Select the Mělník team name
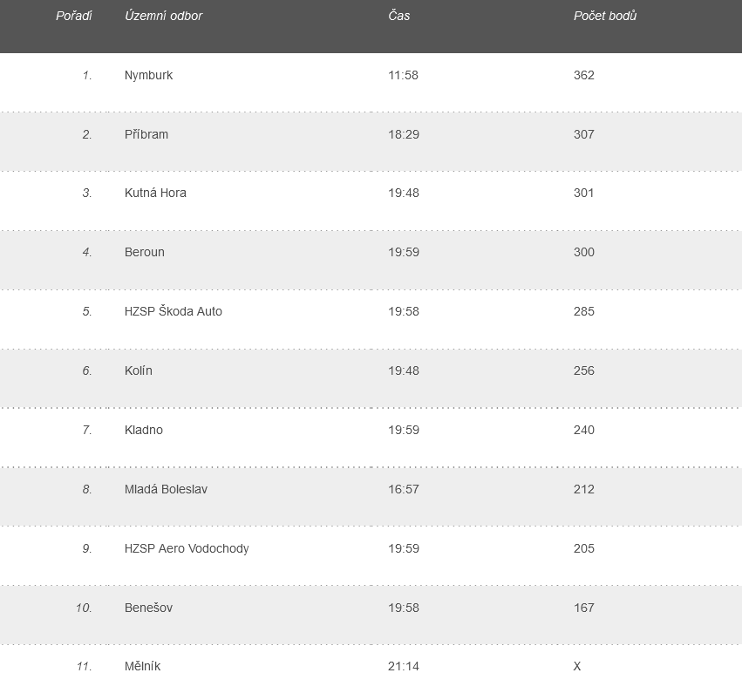 pyautogui.click(x=142, y=666)
